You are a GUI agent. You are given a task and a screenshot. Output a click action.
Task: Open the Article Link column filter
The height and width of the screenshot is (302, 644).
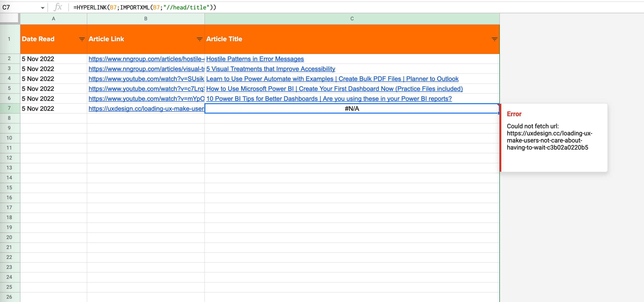199,39
